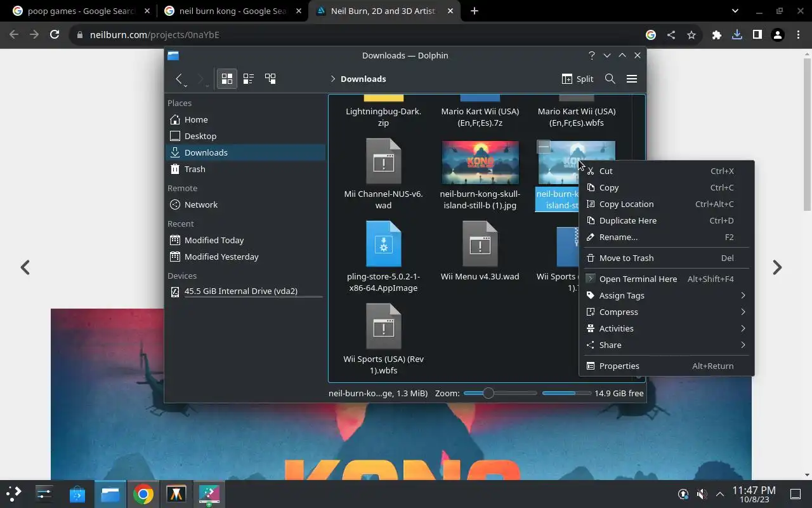The image size is (812, 508).
Task: Open Dolphin search
Action: (x=610, y=79)
